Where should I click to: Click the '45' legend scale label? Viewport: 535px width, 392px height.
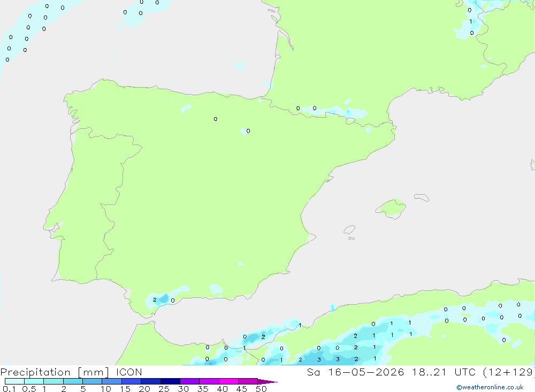(x=242, y=389)
